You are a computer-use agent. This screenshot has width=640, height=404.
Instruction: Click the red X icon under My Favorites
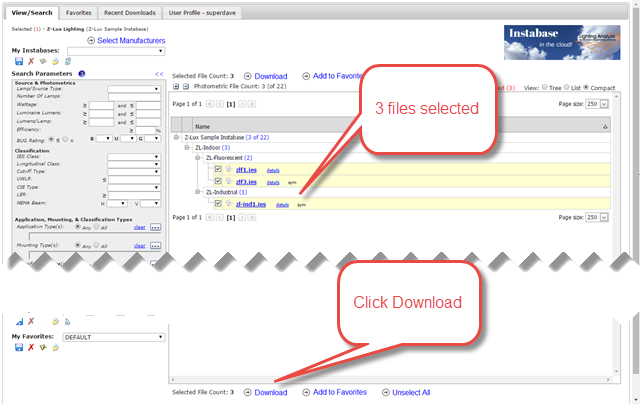(x=31, y=347)
